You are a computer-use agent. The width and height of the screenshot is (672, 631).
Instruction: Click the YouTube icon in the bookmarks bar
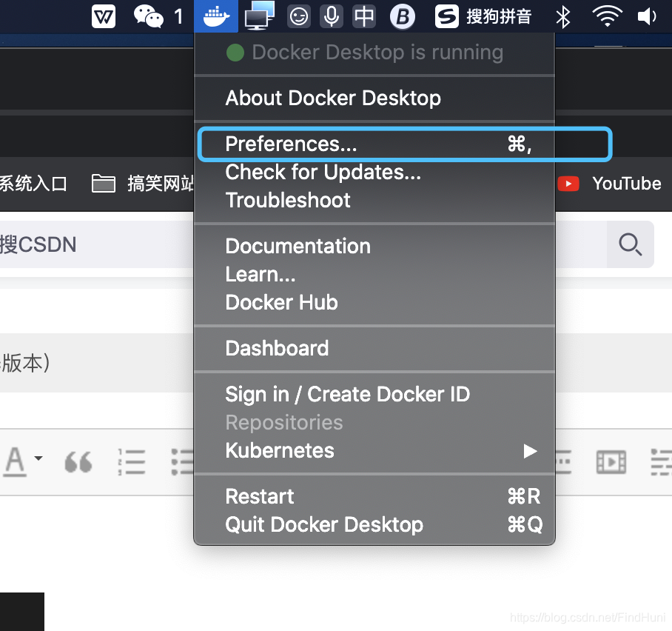tap(568, 184)
